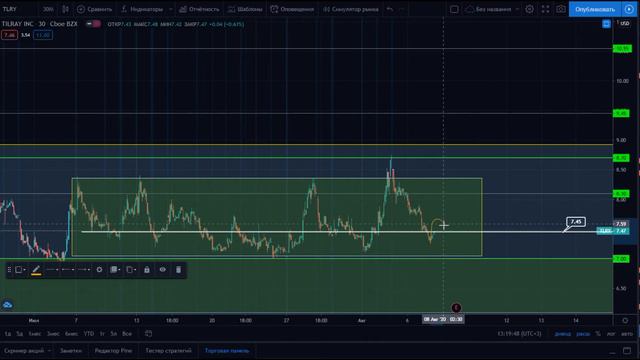Viewport: 640px width, 360px height.
Task: Select the 5л date range
Action: tap(113, 333)
